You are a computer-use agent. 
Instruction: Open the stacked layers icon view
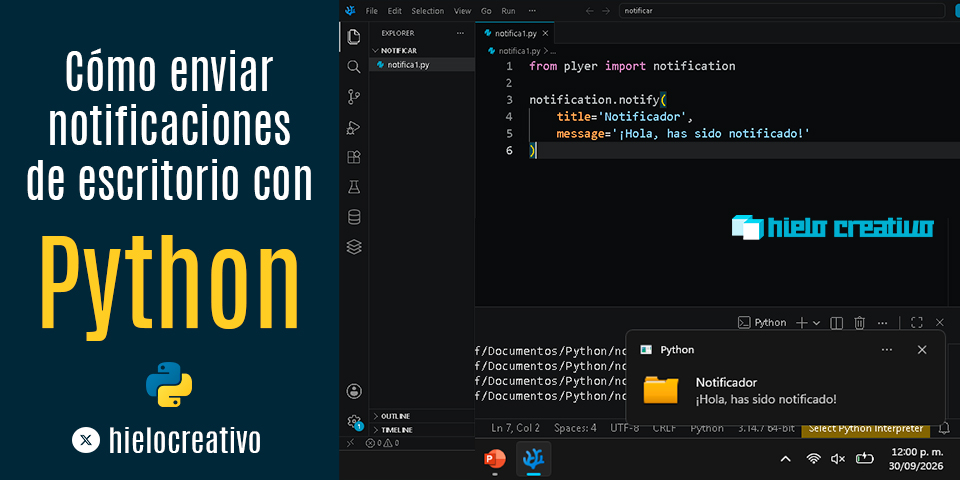tap(354, 247)
